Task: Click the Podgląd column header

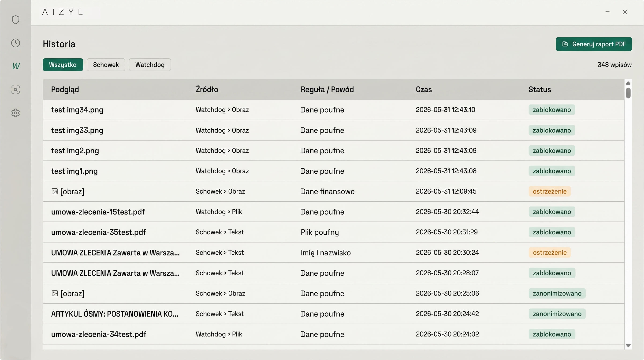Action: [x=65, y=89]
